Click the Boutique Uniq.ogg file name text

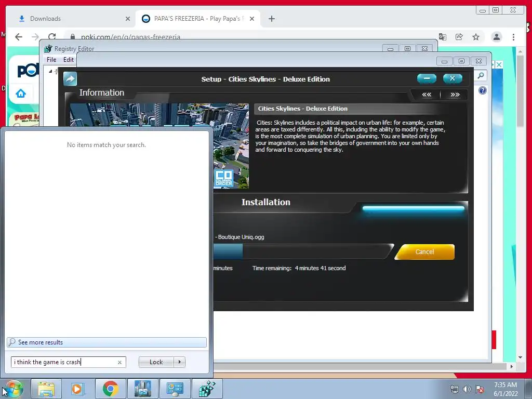point(241,237)
